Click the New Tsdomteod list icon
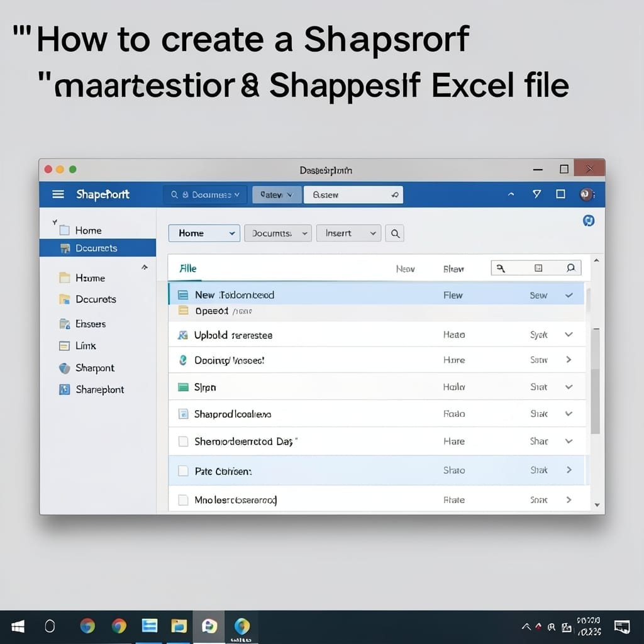This screenshot has height=644, width=644. pyautogui.click(x=183, y=295)
